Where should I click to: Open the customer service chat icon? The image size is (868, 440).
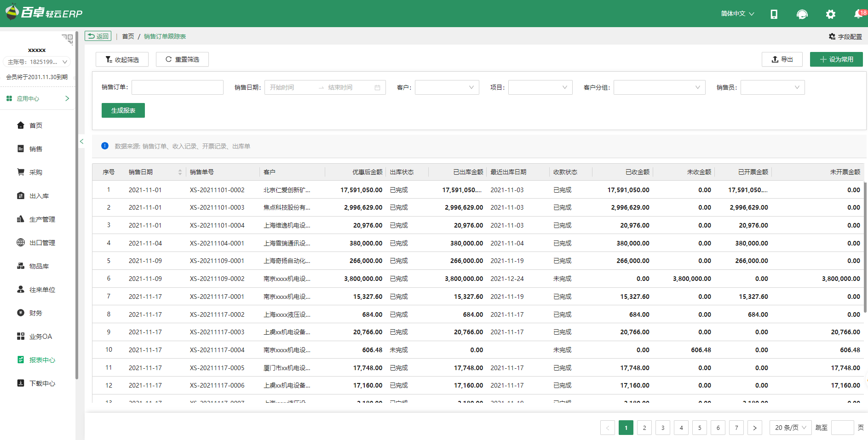click(802, 14)
